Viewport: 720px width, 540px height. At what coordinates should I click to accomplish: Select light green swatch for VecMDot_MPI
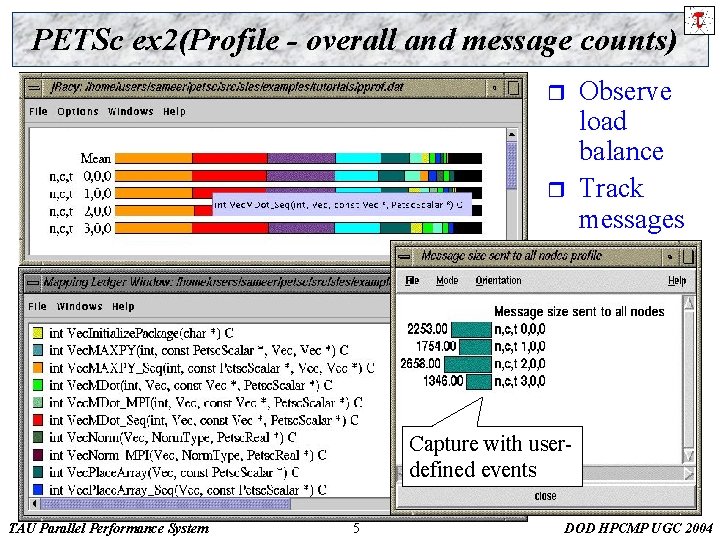38,403
